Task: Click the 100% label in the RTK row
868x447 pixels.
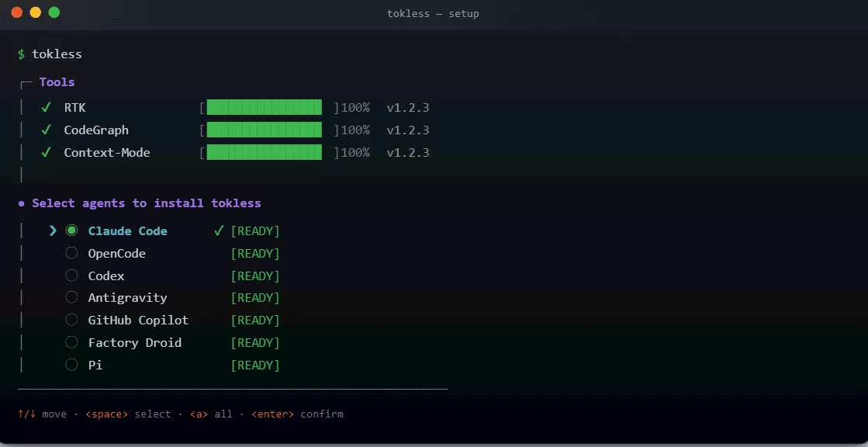Action: click(354, 107)
